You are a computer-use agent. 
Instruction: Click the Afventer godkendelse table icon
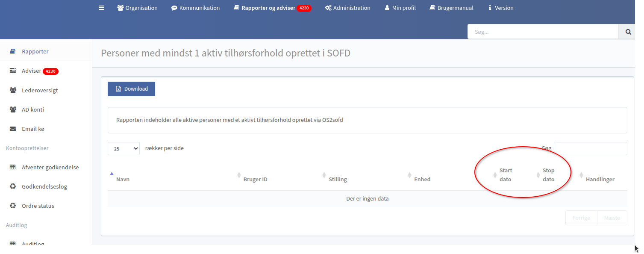click(13, 167)
